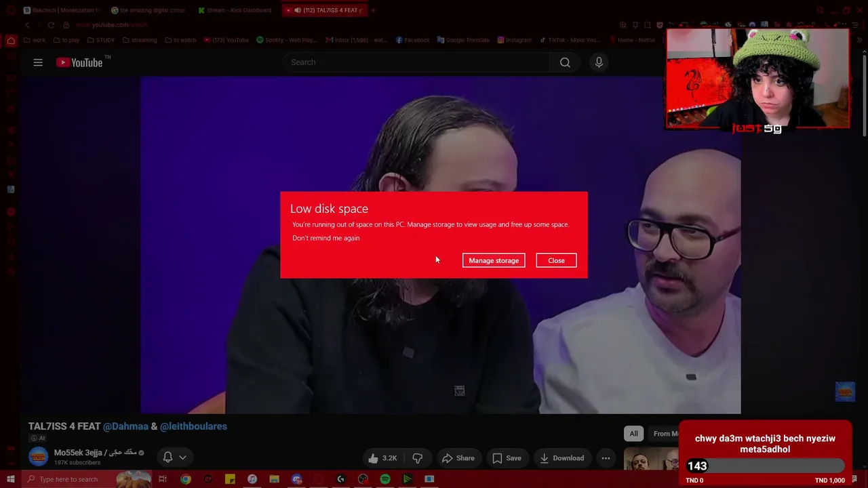Open more actions ellipsis under video
The image size is (868, 488).
(606, 458)
